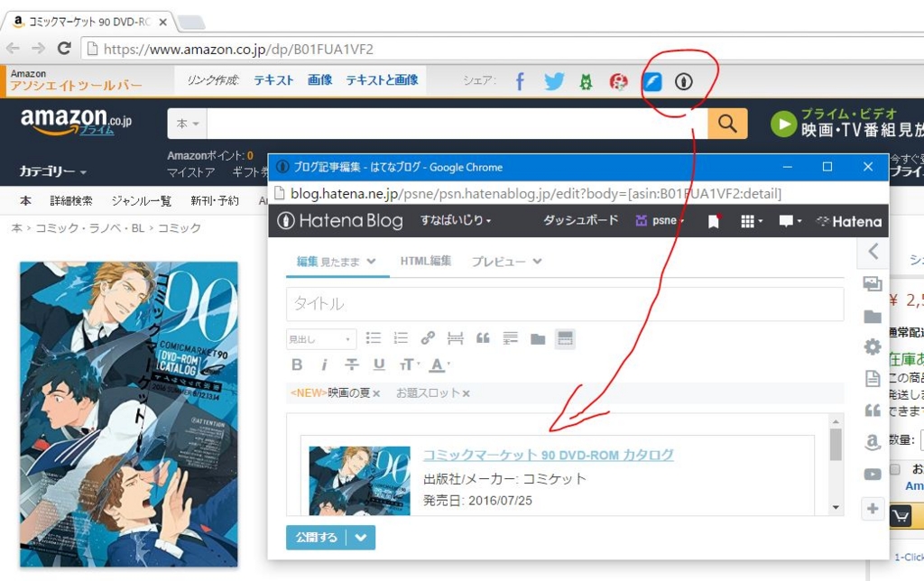Open the すなばいじり blog selector dropdown
The width and height of the screenshot is (924, 581).
click(455, 220)
